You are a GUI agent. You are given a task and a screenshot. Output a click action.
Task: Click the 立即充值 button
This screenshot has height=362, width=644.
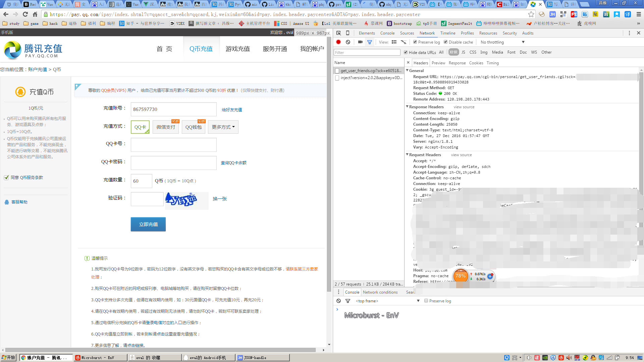pyautogui.click(x=148, y=224)
